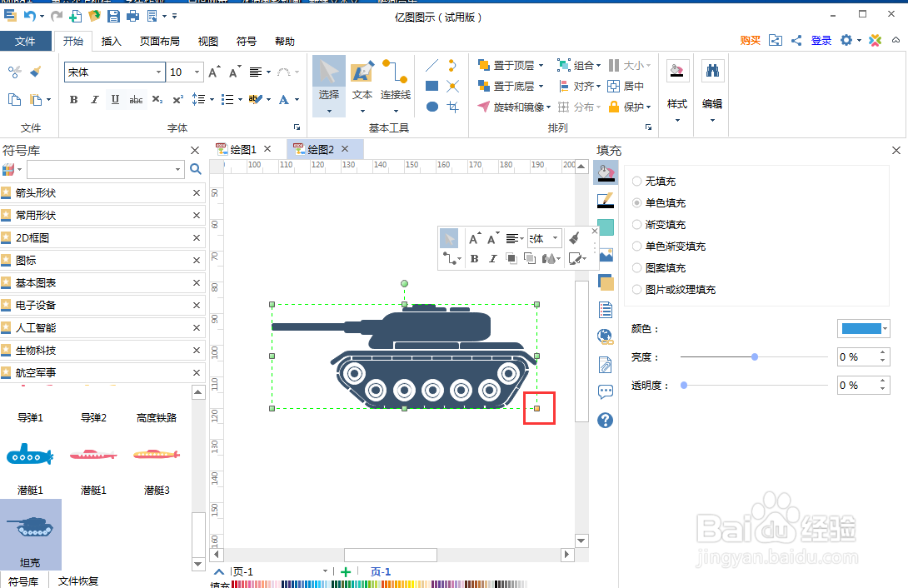Apply strikethrough text formatting
908x588 pixels.
(x=136, y=100)
